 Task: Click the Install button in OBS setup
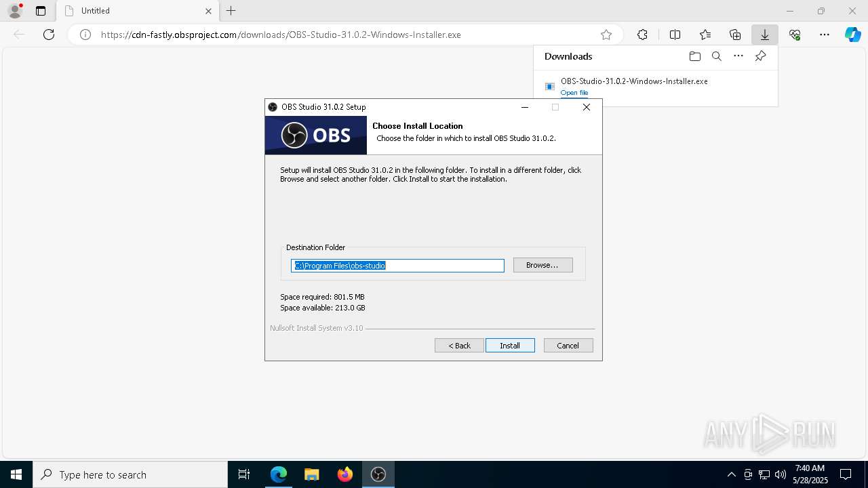pos(510,346)
